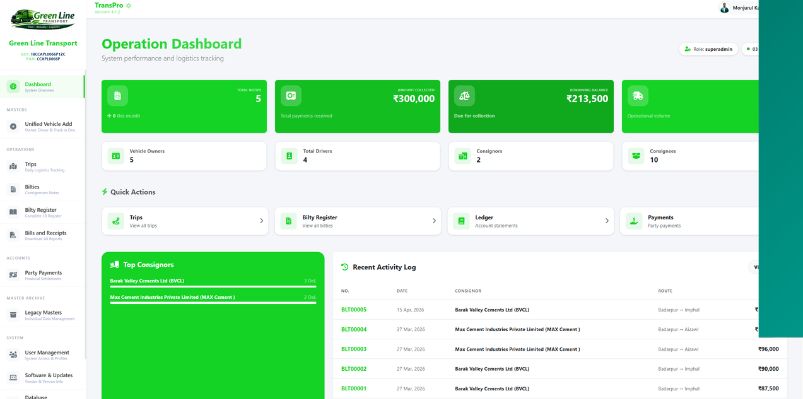Click the Bills and Receipts sidebar icon
The image size is (803, 399).
point(13,235)
